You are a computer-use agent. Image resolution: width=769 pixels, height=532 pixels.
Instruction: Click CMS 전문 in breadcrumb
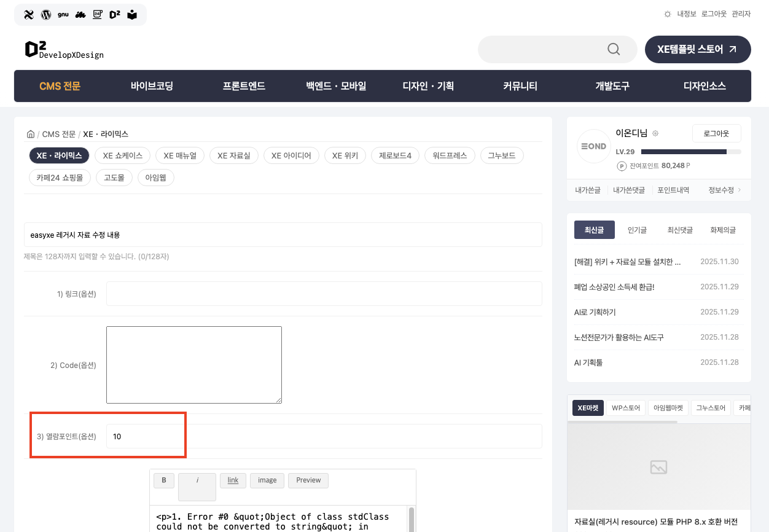click(59, 134)
